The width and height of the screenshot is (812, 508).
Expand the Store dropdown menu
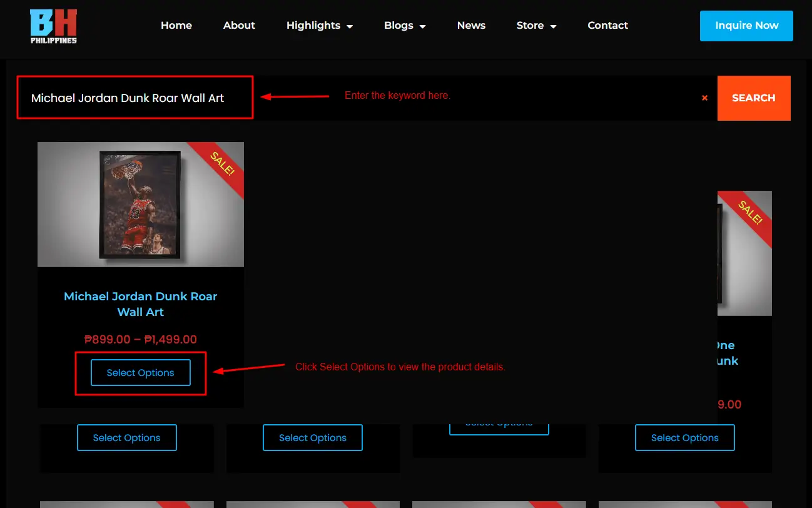coord(536,26)
